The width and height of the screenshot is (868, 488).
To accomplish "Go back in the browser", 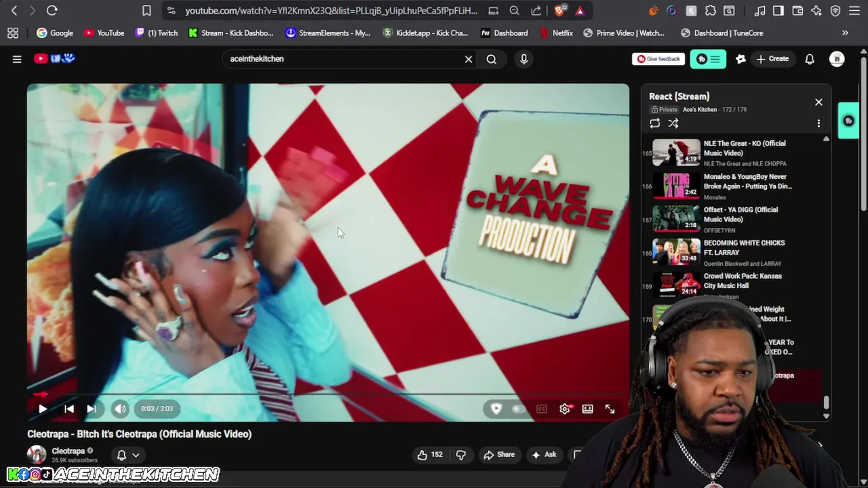I will (x=14, y=10).
